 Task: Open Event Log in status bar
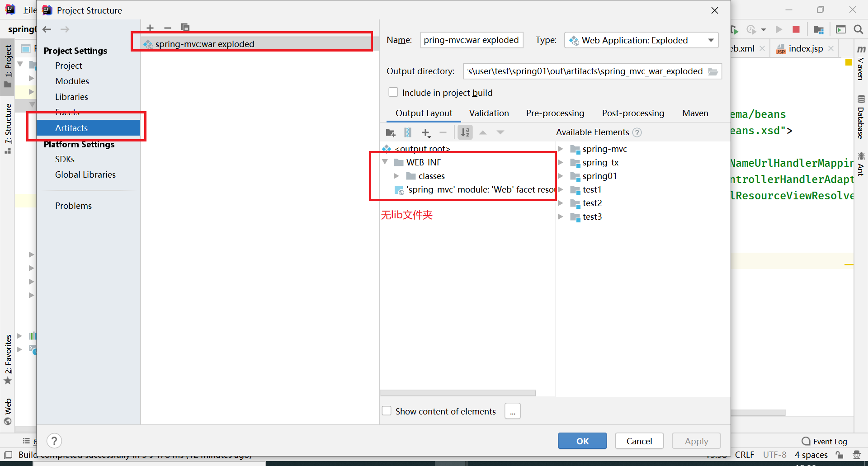[x=824, y=441]
